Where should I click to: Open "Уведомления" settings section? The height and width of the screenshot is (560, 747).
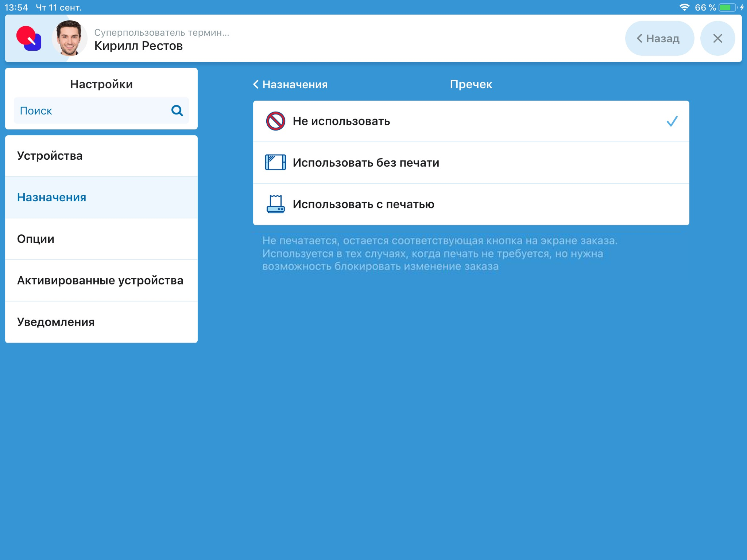click(x=101, y=322)
